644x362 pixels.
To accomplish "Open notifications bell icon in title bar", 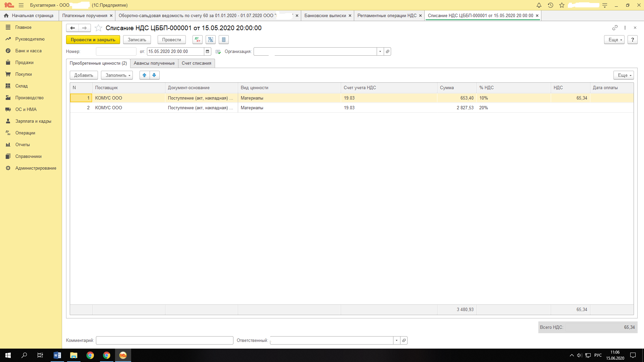I will pyautogui.click(x=539, y=5).
